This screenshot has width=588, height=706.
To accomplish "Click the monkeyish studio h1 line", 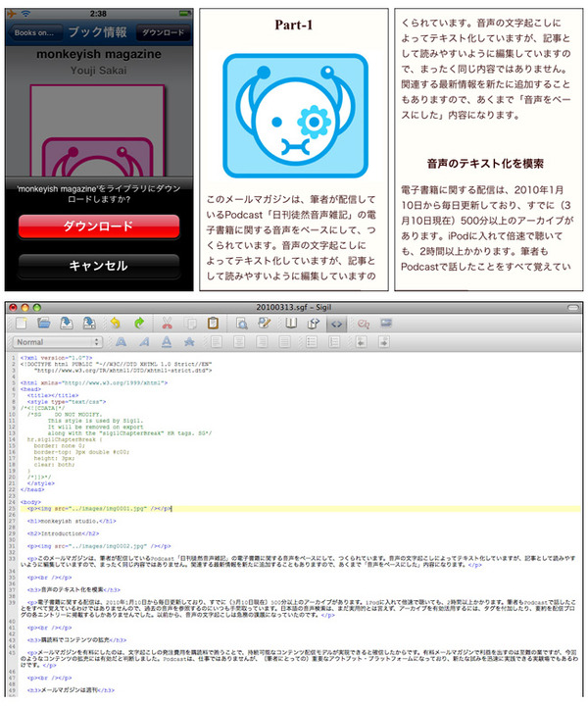I will tap(72, 521).
